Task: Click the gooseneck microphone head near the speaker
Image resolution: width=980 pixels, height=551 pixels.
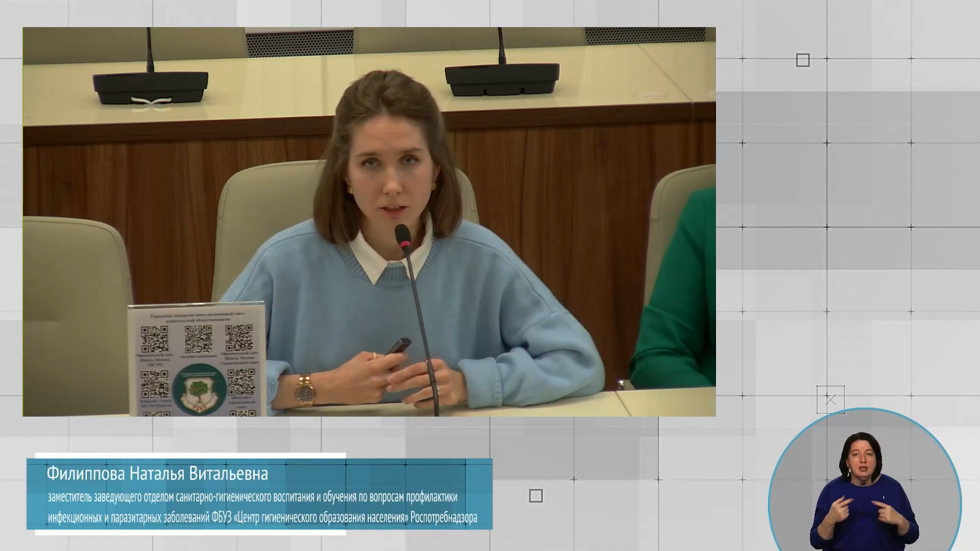Action: tap(403, 235)
